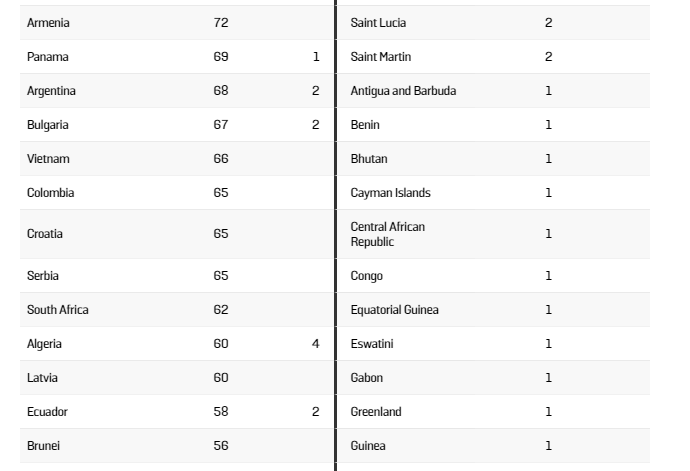This screenshot has width=690, height=471.
Task: Select Bulgaria's deaths value 2
Action: tap(316, 125)
